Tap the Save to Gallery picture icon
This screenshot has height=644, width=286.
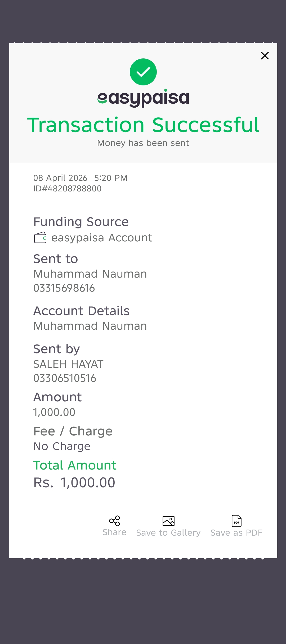click(x=168, y=521)
